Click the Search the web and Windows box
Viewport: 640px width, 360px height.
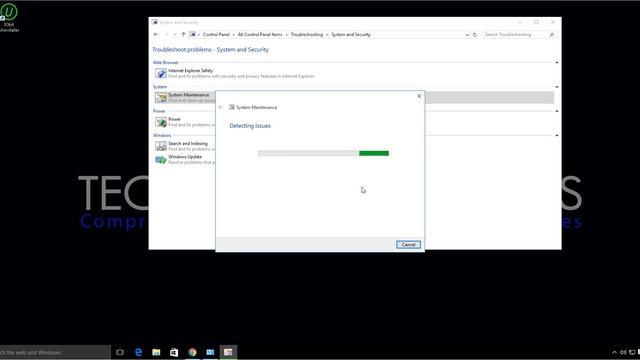55,352
